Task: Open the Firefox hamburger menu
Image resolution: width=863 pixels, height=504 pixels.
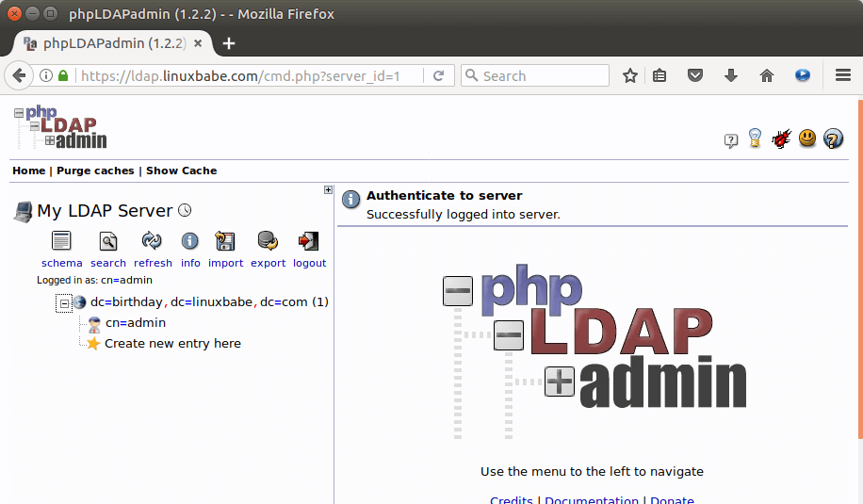Action: click(843, 75)
